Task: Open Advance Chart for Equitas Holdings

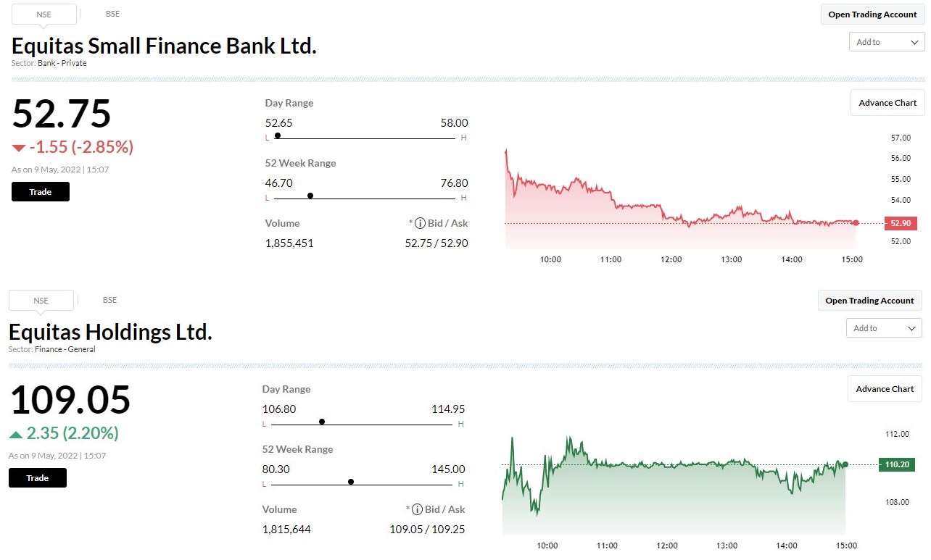Action: click(x=884, y=388)
